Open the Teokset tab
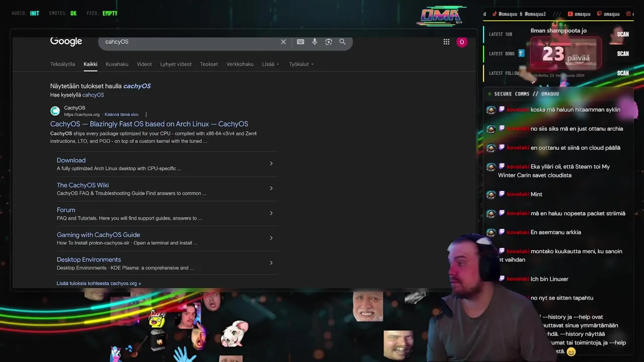 [209, 64]
